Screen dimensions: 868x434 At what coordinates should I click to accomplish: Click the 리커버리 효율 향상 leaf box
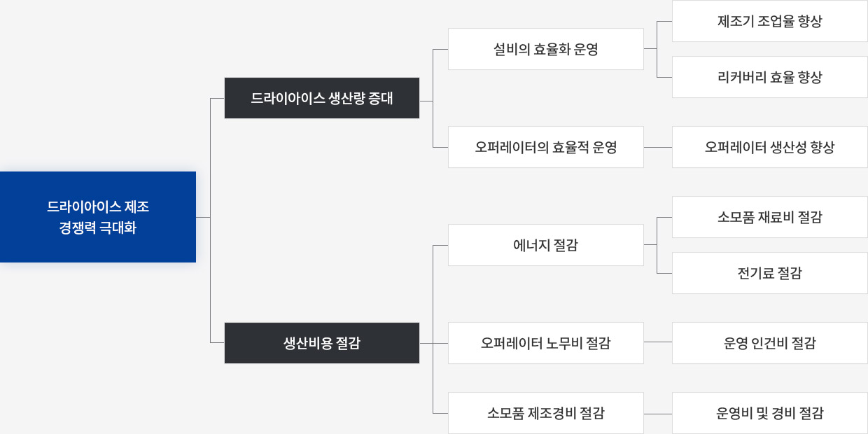click(770, 77)
